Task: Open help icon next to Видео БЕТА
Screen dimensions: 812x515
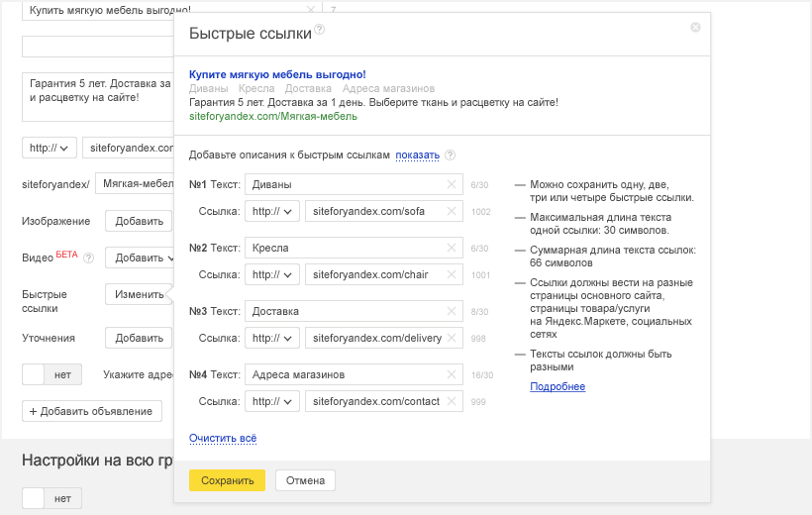Action: pos(88,257)
